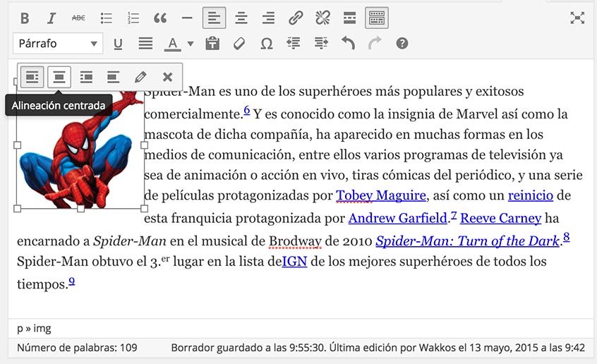Insert or edit a link
This screenshot has width=597, height=364.
point(296,18)
